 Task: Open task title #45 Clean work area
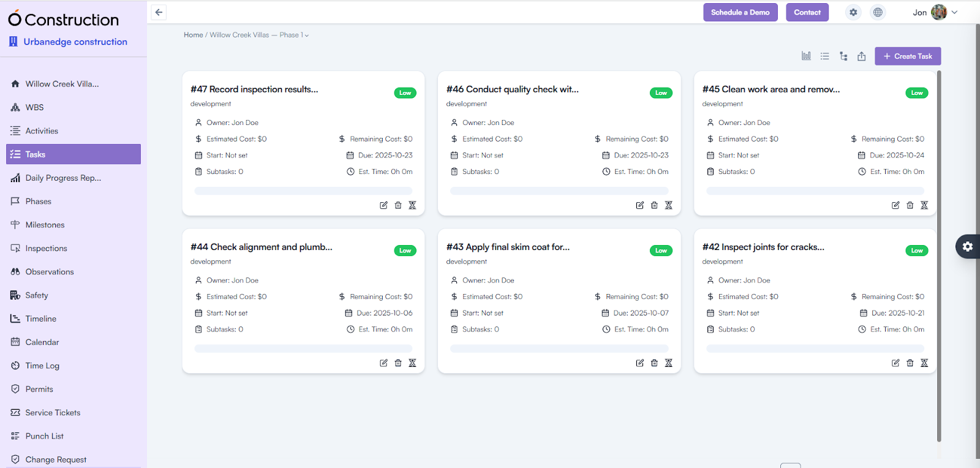point(771,89)
